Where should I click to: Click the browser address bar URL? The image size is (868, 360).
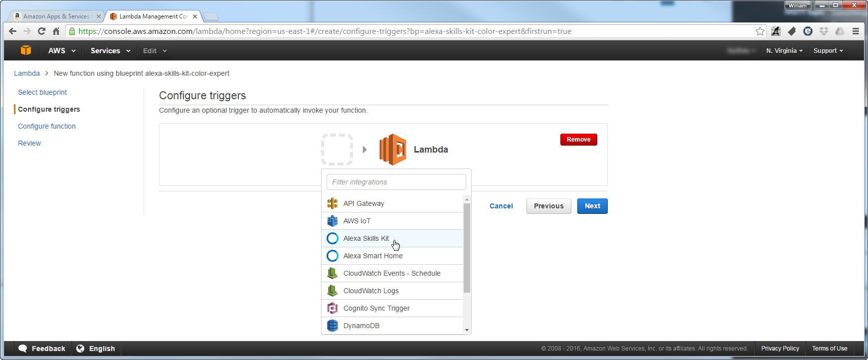325,31
